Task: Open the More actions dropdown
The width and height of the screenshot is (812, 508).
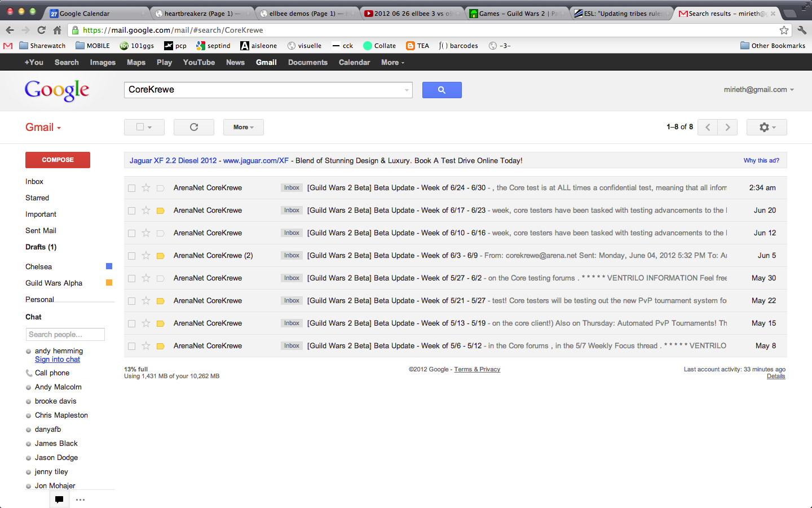Action: (x=244, y=127)
